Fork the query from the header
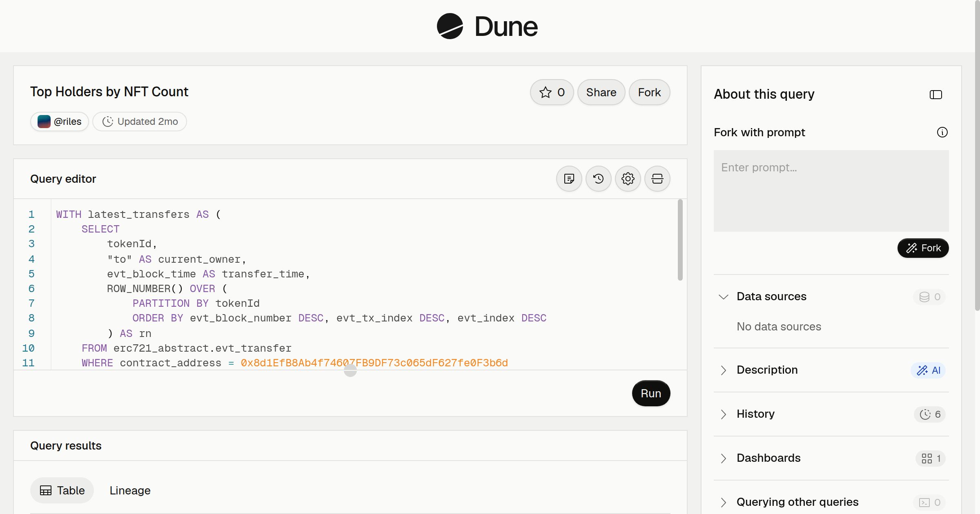Viewport: 980px width, 514px height. pos(649,92)
